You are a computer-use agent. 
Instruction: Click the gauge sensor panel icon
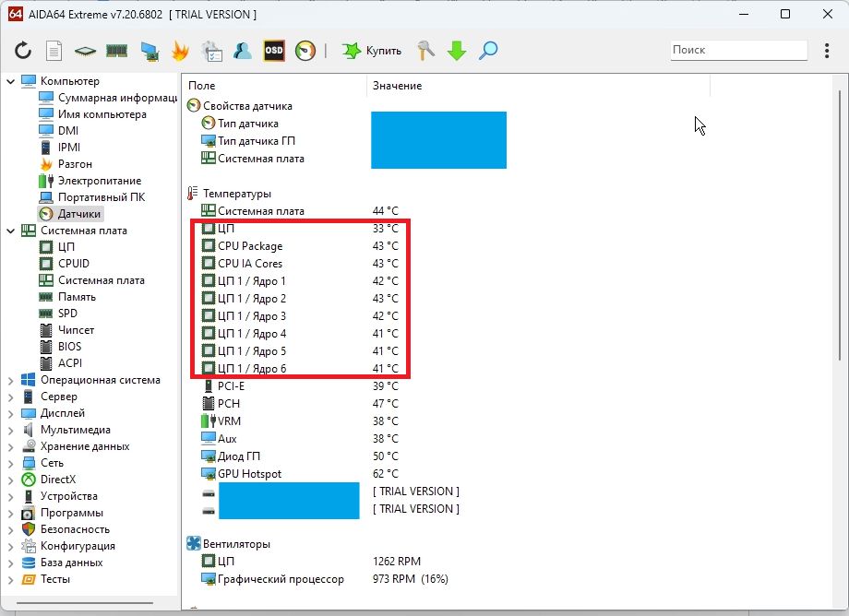coord(305,51)
